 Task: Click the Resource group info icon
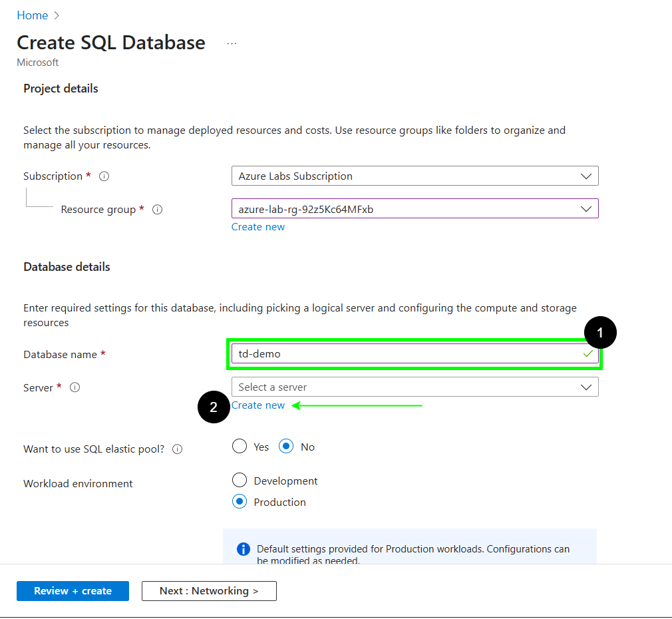click(158, 210)
